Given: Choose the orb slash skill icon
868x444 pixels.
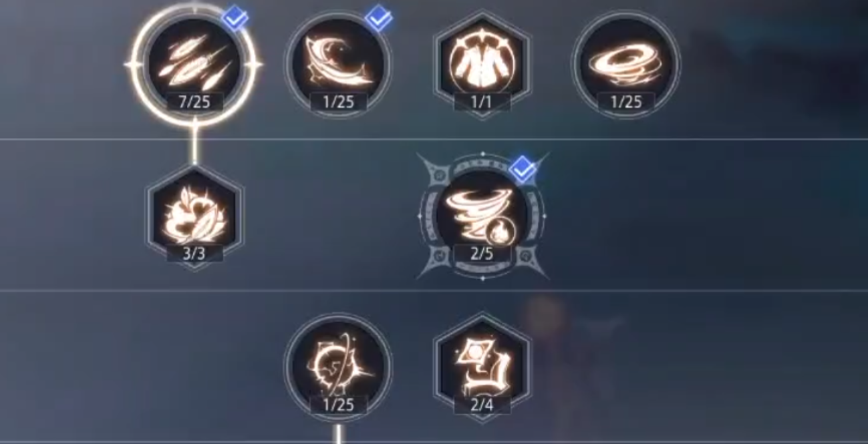Looking at the screenshot, I should [x=338, y=368].
